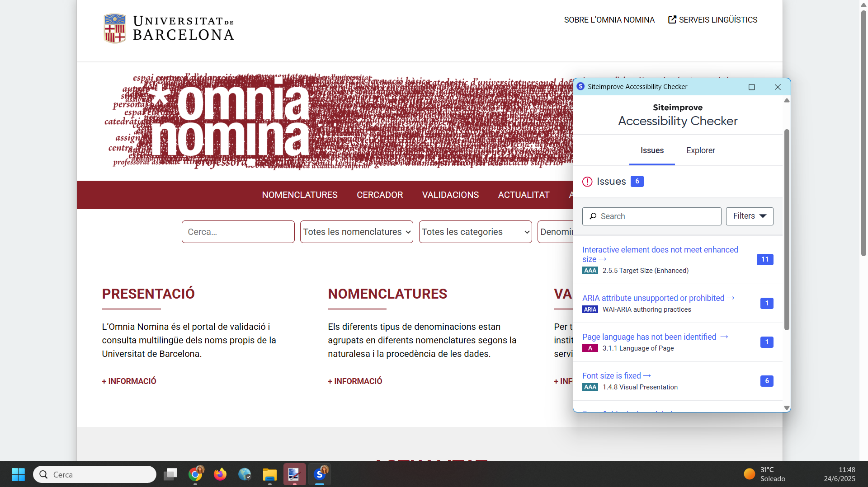Open Task View on the taskbar

point(170,474)
